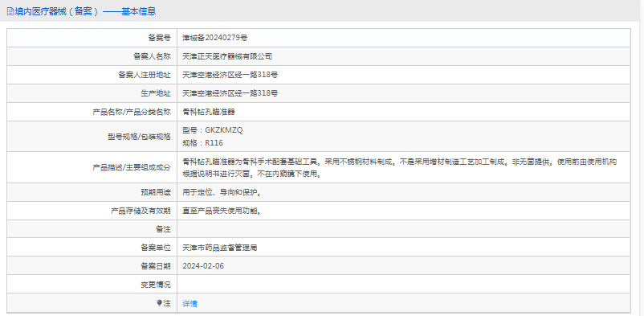The image size is (644, 316).
Task: Click the address value in 生产地址 row
Action: point(230,93)
